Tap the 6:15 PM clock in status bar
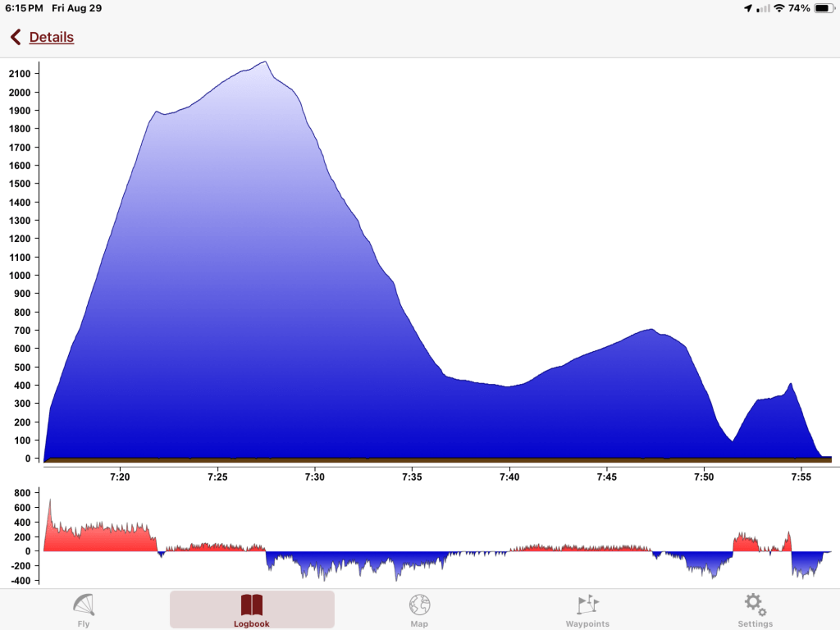The width and height of the screenshot is (840, 630). 25,8
